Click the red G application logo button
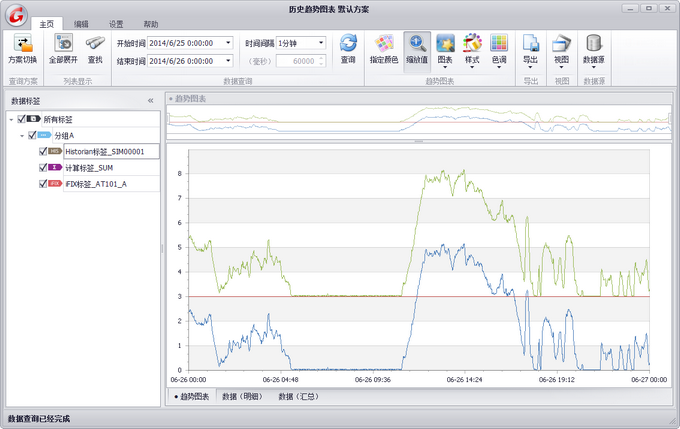The height and width of the screenshot is (429, 680). point(16,15)
